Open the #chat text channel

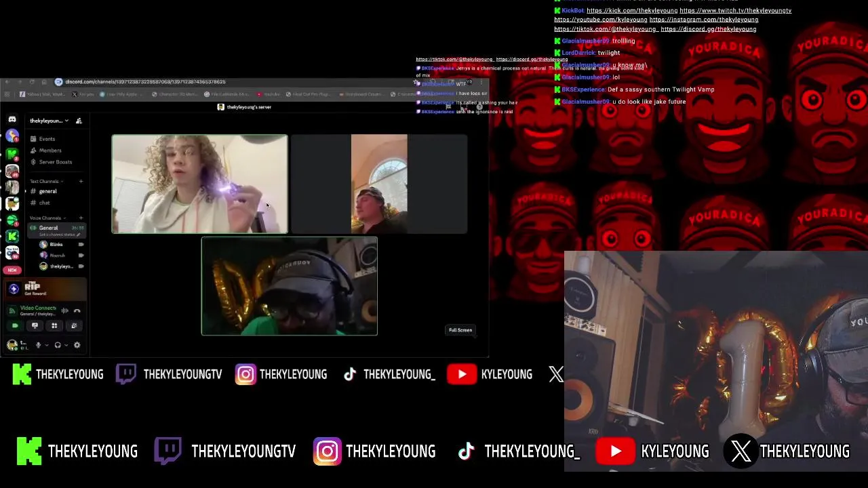[x=45, y=203]
